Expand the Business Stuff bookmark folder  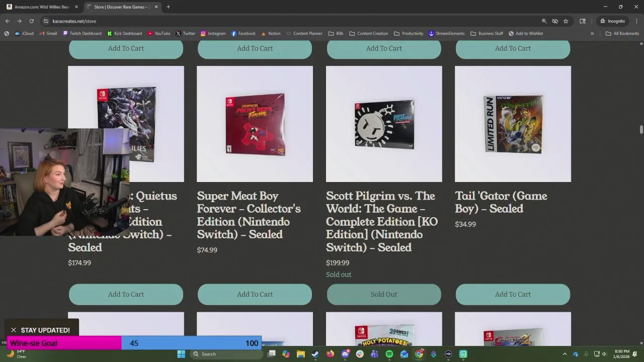tap(487, 34)
